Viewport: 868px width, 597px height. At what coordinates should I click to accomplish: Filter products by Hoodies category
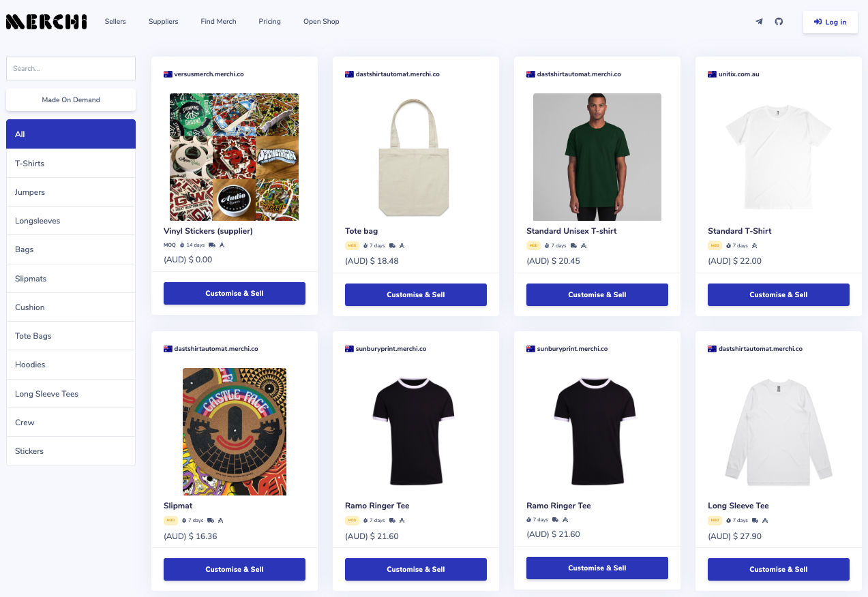coord(71,365)
